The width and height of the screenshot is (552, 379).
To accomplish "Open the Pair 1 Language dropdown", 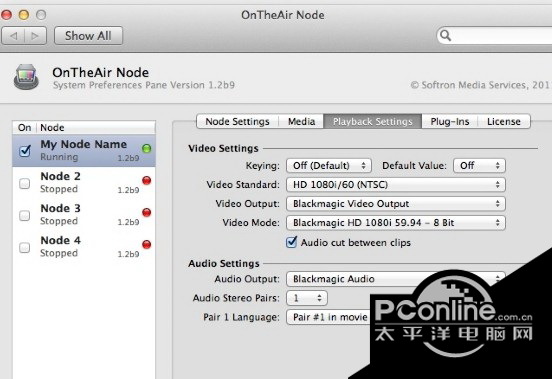I will pyautogui.click(x=328, y=317).
